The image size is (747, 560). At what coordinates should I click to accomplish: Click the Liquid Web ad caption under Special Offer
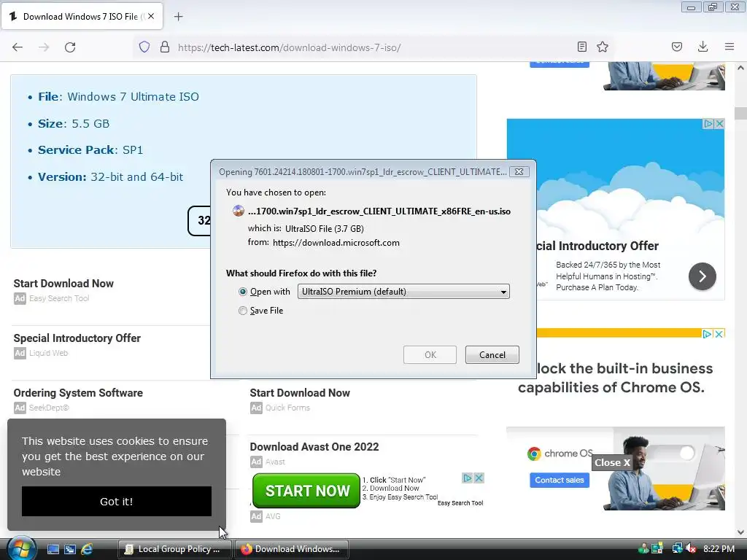click(49, 354)
